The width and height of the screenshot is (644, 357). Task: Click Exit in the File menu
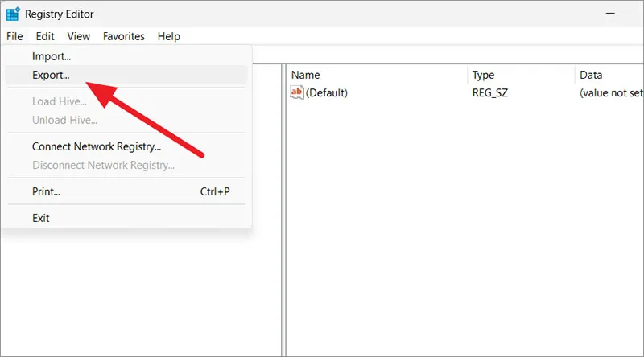point(126,218)
